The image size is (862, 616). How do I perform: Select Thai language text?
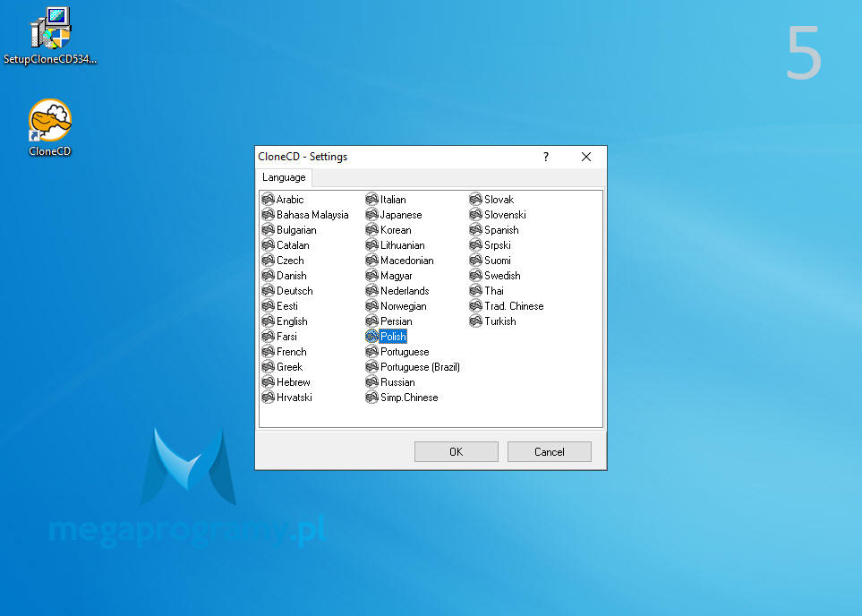[494, 291]
